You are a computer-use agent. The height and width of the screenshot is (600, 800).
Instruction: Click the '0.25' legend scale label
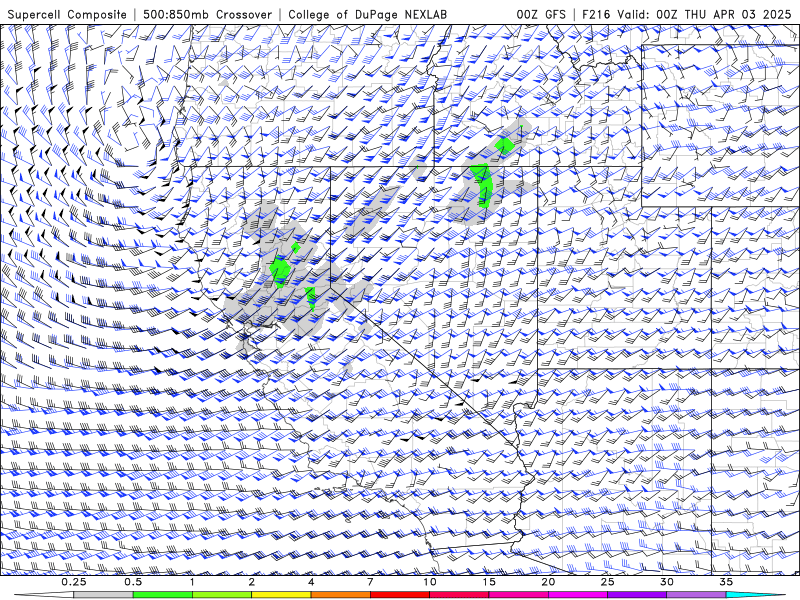(x=74, y=582)
